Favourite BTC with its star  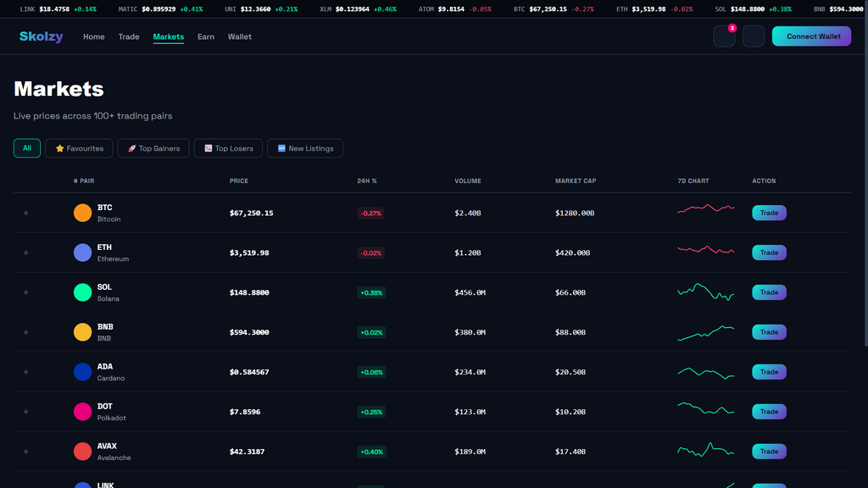(x=26, y=213)
